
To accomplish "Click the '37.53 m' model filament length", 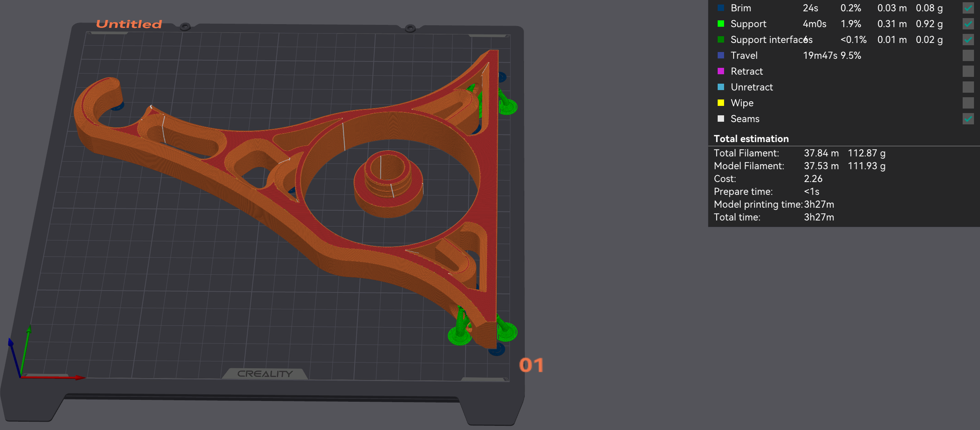I will (821, 166).
